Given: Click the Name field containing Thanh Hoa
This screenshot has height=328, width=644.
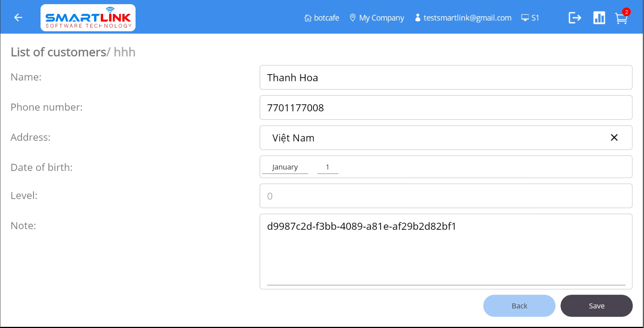Looking at the screenshot, I should tap(446, 78).
